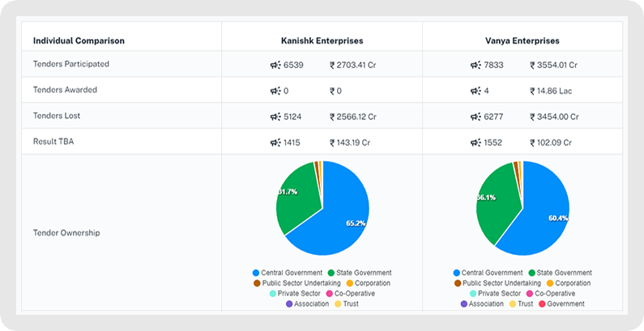Click the blue 65.2% slice in Kanishk pie

click(341, 222)
